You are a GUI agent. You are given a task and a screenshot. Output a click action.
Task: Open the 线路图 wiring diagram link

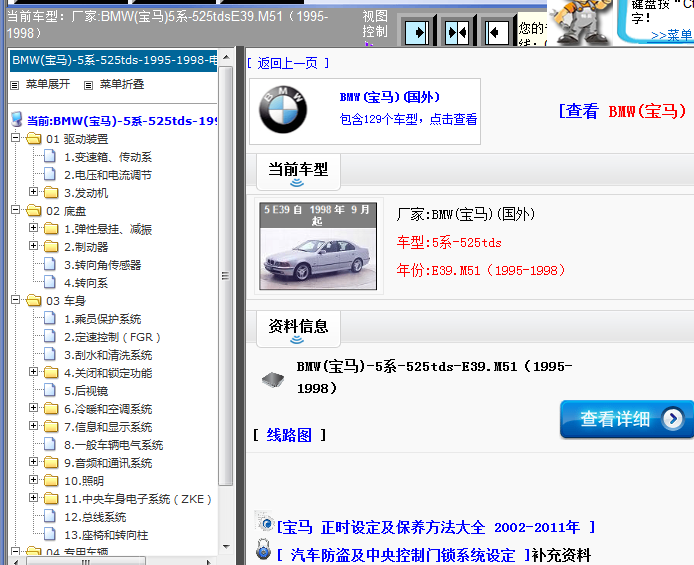tap(289, 435)
